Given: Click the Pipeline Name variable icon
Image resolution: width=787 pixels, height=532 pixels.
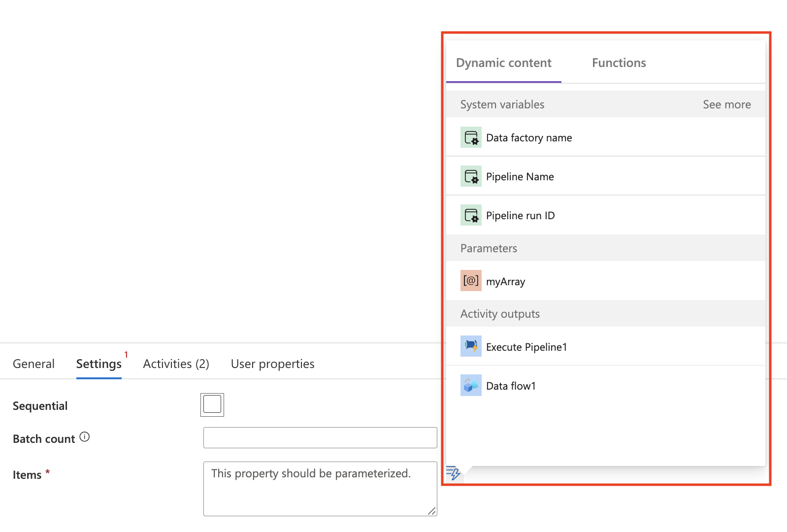Looking at the screenshot, I should (471, 176).
